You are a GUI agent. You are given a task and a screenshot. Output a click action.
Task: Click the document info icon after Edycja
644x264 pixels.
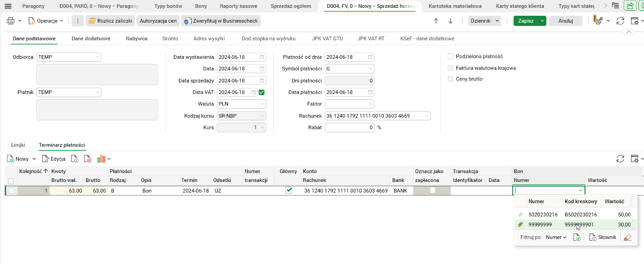(x=75, y=159)
